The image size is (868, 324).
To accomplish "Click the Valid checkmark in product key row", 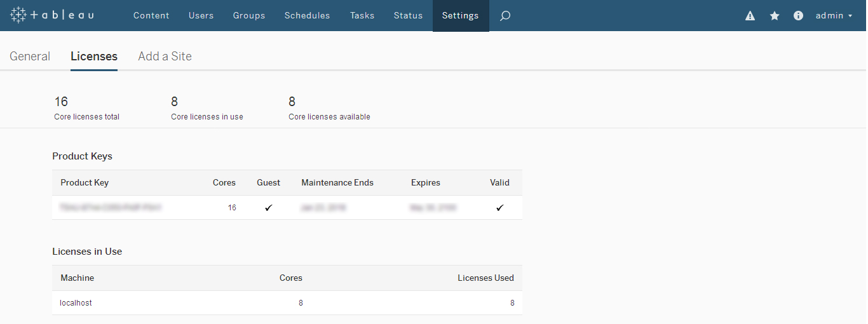I will coord(499,208).
